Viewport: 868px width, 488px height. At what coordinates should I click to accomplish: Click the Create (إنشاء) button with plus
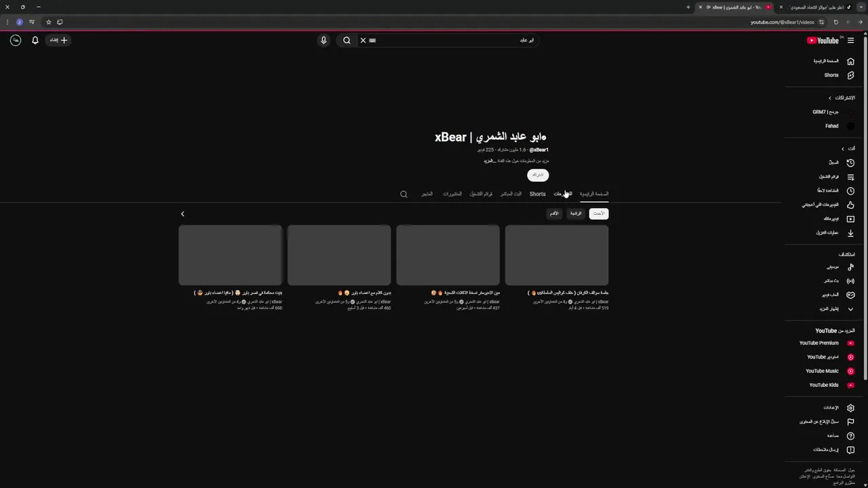point(59,41)
